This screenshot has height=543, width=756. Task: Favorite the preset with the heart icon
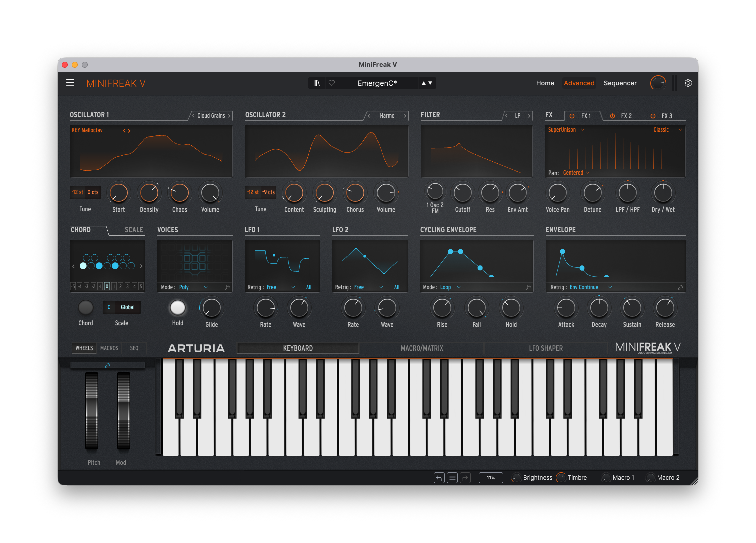(x=332, y=83)
